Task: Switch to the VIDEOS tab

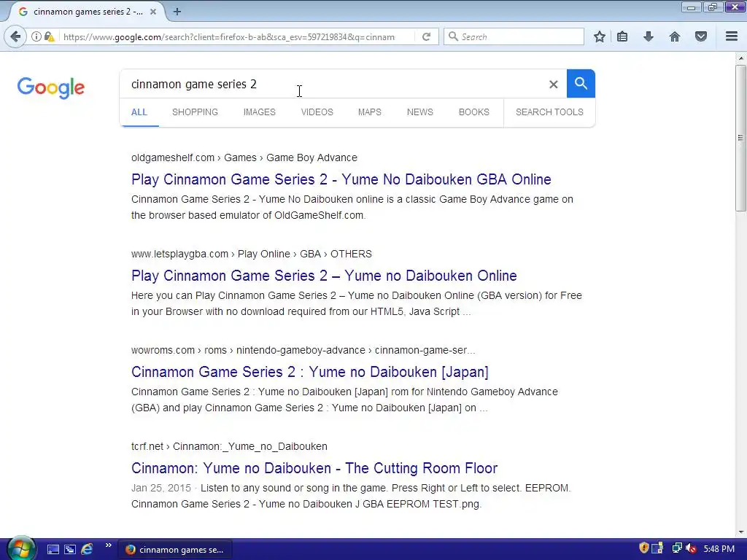Action: click(317, 112)
